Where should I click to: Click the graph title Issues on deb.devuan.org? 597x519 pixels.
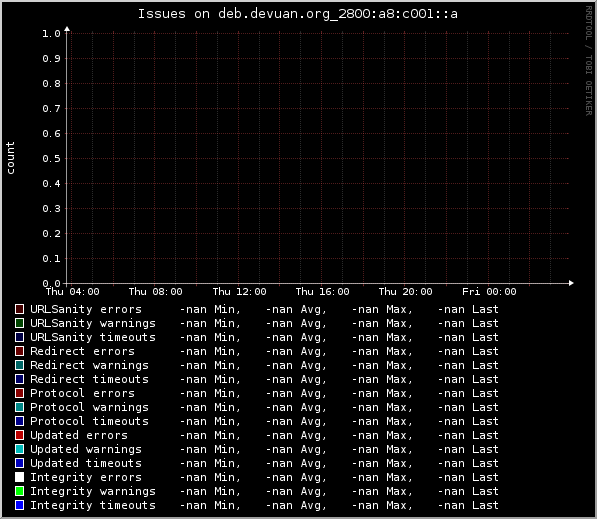[x=297, y=14]
